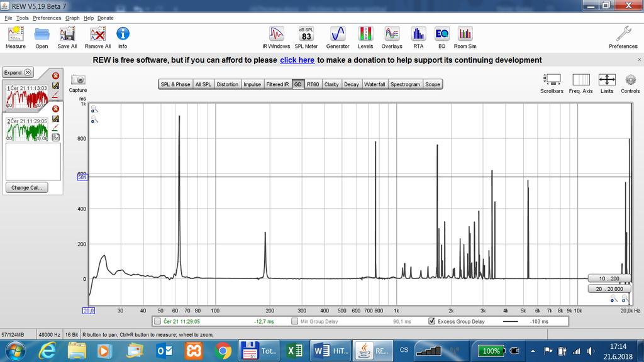Enable the Čer 21 11:29:05 trace checkbox
Viewport: 644px width, 362px height.
(157, 321)
